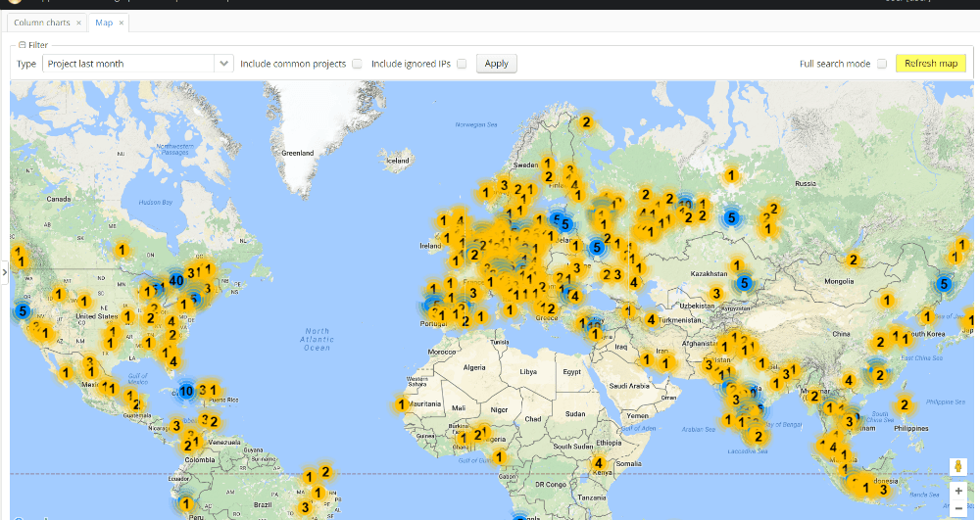This screenshot has height=520, width=980.
Task: Close the Map tab
Action: tap(122, 23)
